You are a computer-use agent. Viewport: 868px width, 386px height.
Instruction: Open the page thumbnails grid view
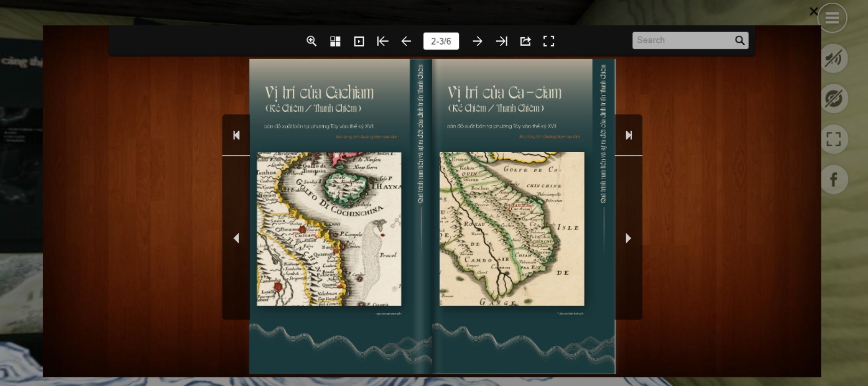tap(335, 41)
